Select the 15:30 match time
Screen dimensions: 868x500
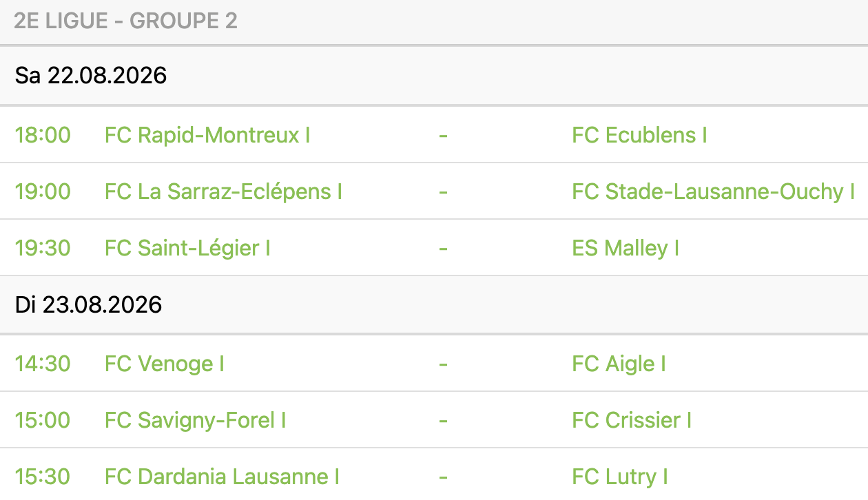click(x=43, y=477)
